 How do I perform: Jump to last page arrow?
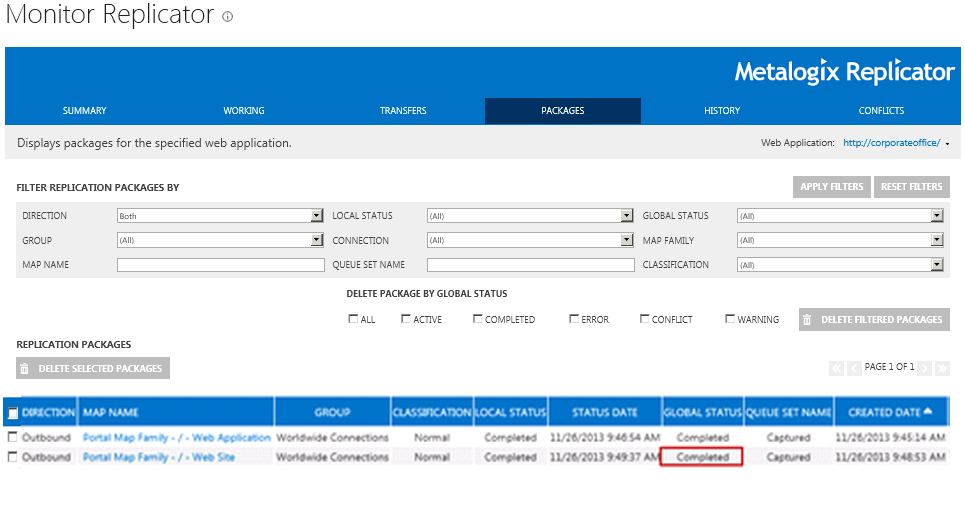pyautogui.click(x=942, y=368)
